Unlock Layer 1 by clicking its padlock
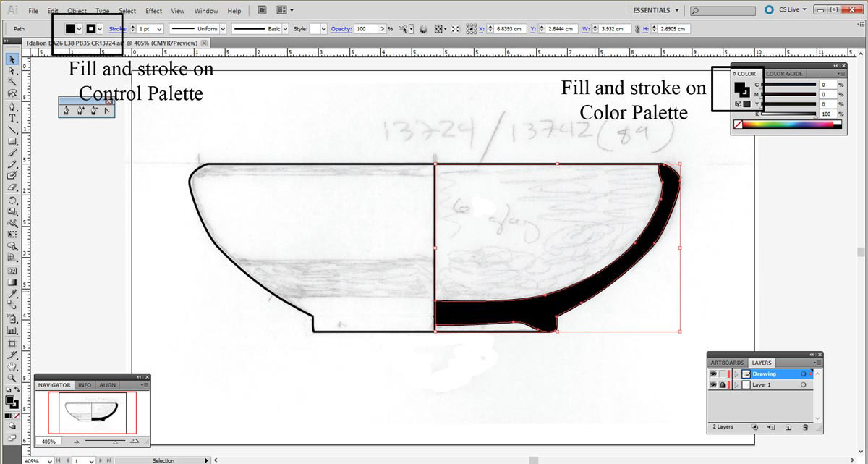Viewport: 868px width, 464px height. tap(723, 384)
